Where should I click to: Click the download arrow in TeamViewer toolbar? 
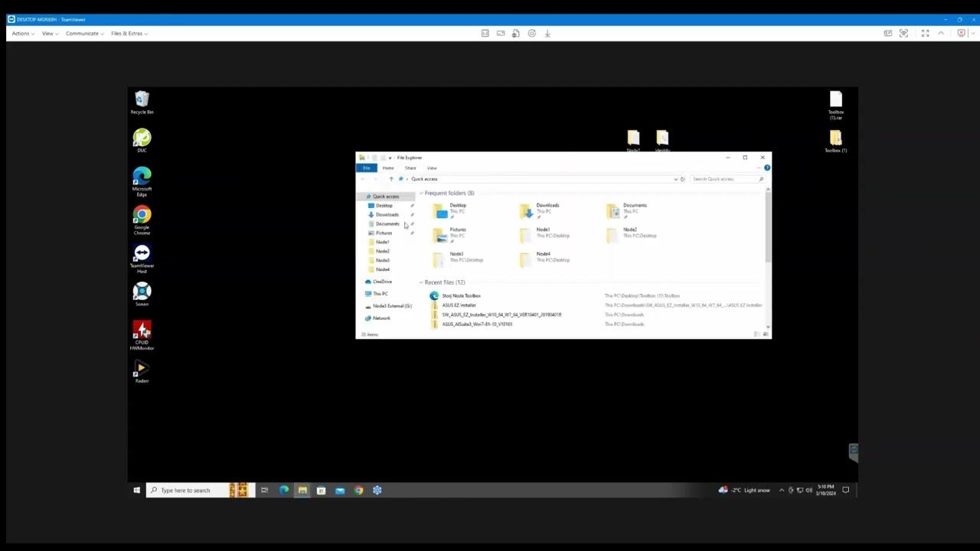(547, 34)
